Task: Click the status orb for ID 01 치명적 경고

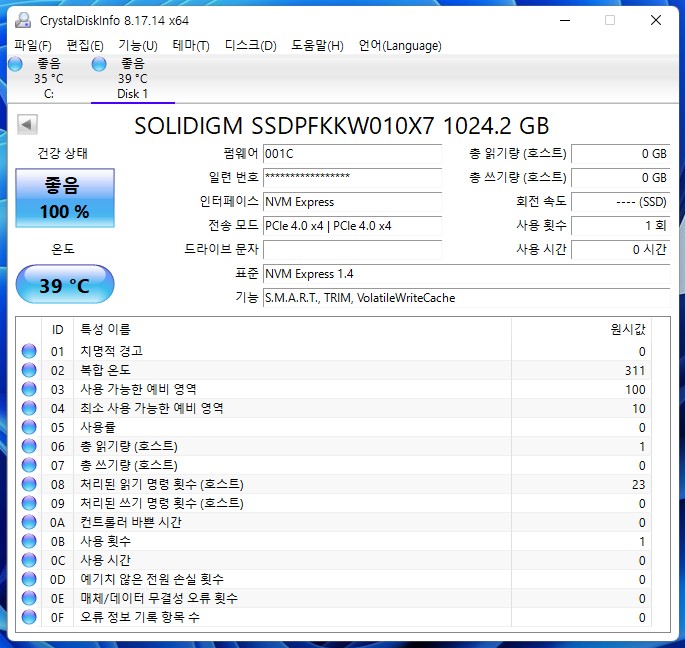Action: pos(29,351)
